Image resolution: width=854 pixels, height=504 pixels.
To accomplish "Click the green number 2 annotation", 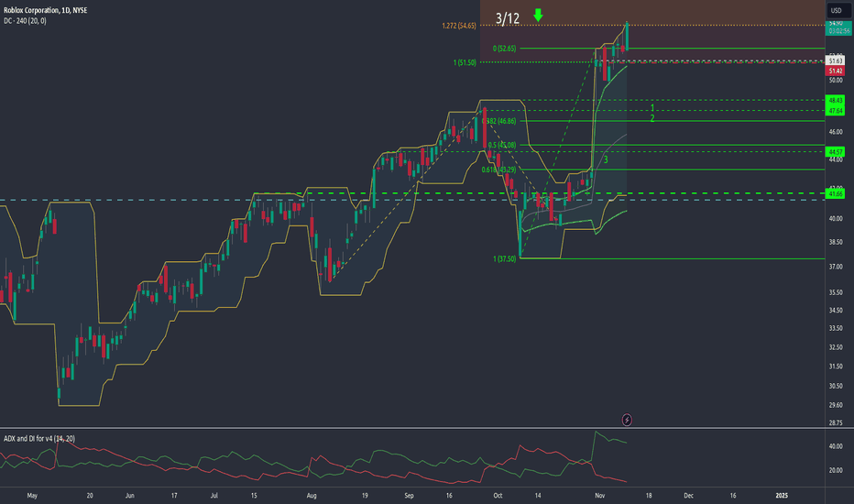I will [x=652, y=117].
